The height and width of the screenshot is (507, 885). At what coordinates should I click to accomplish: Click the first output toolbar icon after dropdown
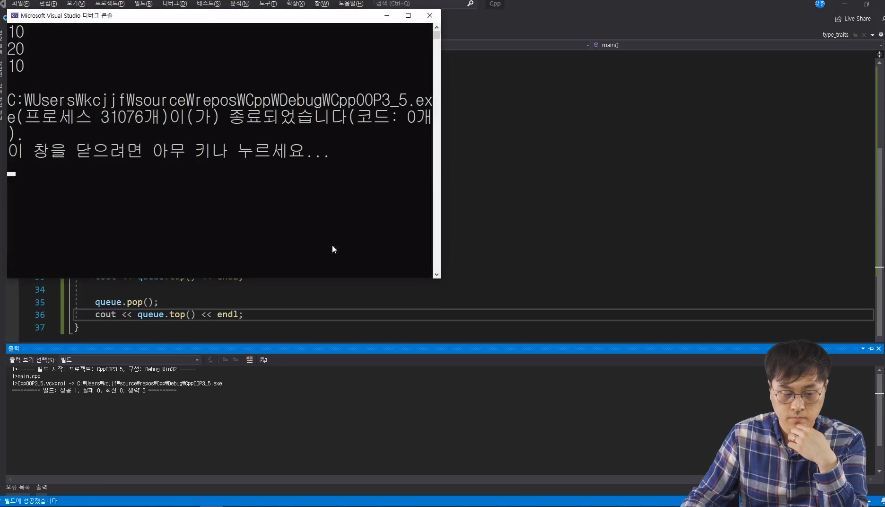click(211, 360)
